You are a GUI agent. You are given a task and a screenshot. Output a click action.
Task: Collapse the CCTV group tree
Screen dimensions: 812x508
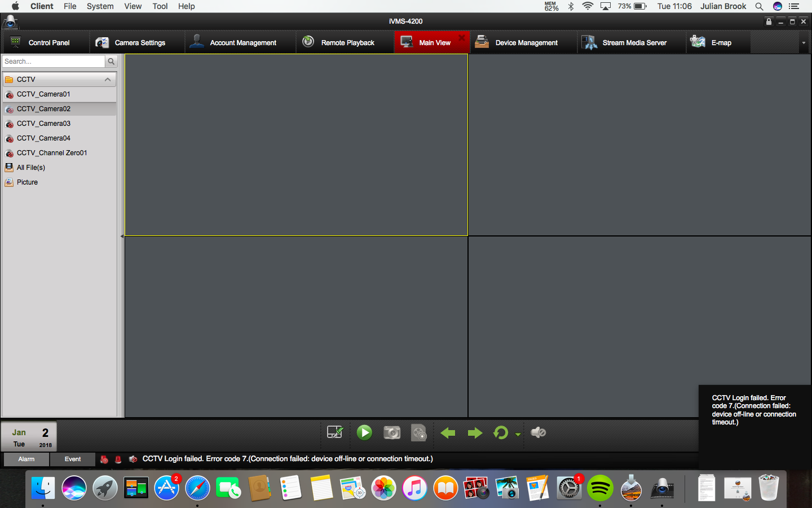[x=108, y=80]
